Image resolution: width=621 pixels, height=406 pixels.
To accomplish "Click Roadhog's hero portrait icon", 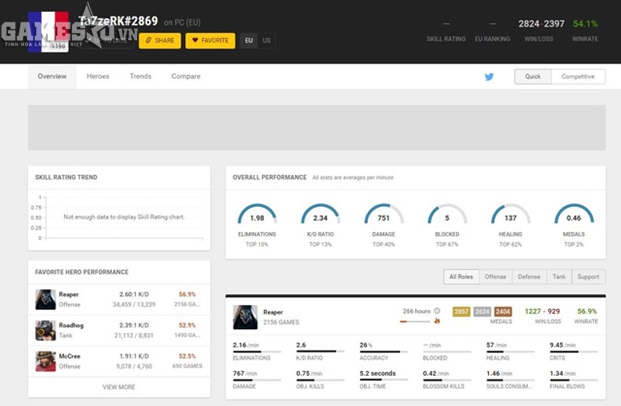I will pyautogui.click(x=45, y=330).
